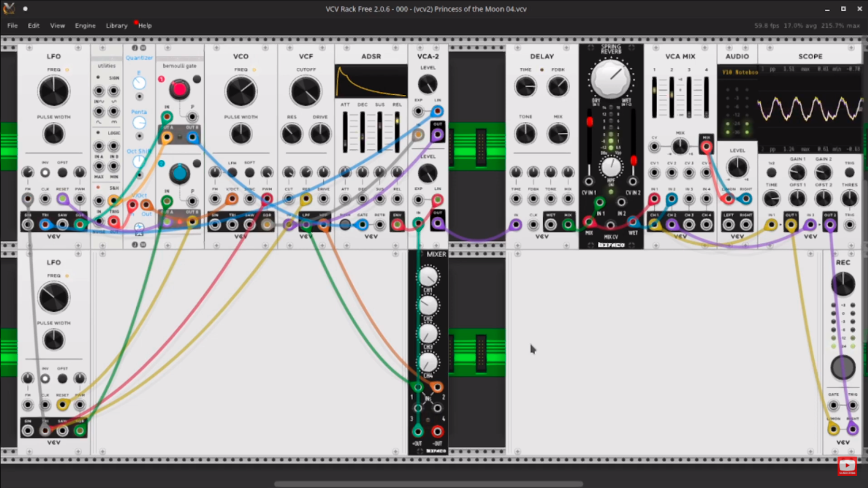Click the upper LFO's RESET input jack
This screenshot has height=488, width=868.
click(x=62, y=199)
